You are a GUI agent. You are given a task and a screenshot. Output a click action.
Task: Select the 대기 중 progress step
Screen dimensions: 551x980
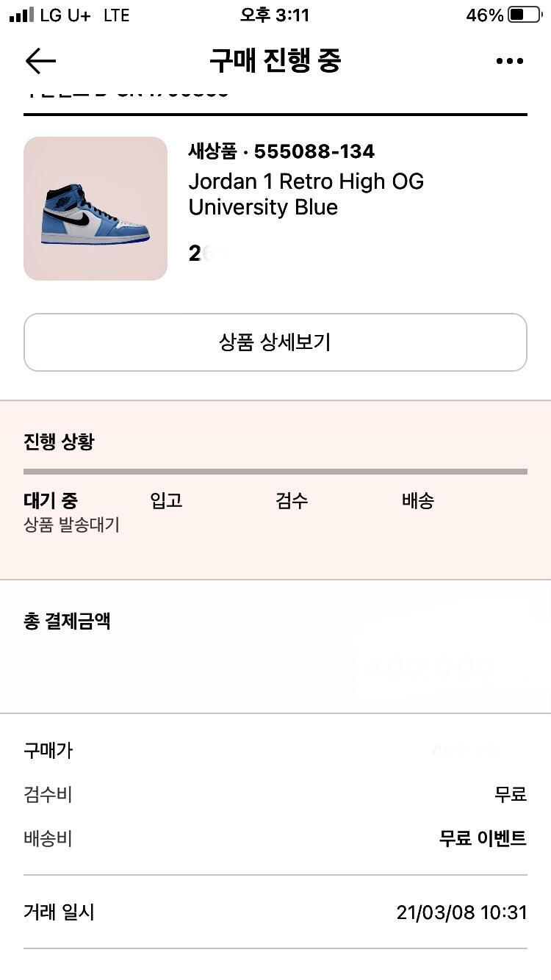[x=51, y=501]
